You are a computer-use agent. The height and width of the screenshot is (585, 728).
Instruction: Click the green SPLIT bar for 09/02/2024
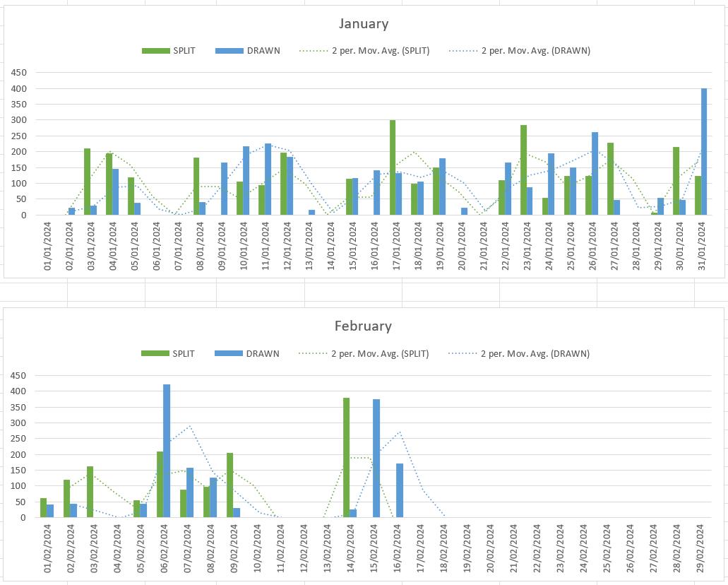[229, 485]
